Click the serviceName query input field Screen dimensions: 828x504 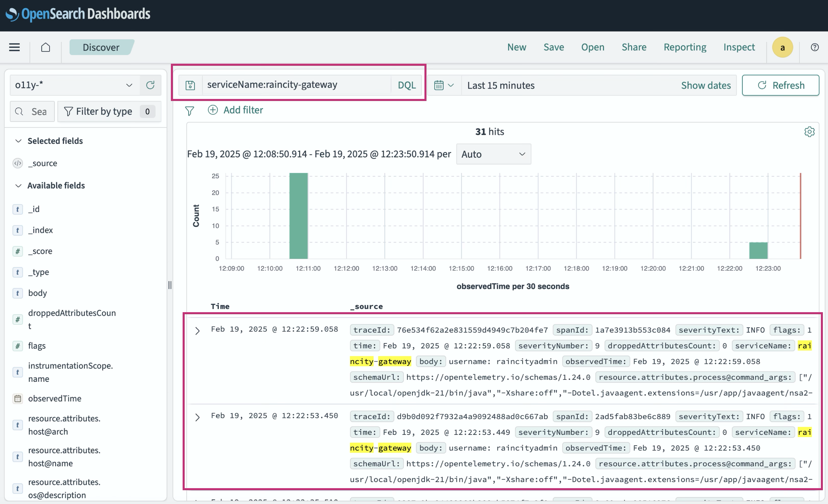point(296,85)
